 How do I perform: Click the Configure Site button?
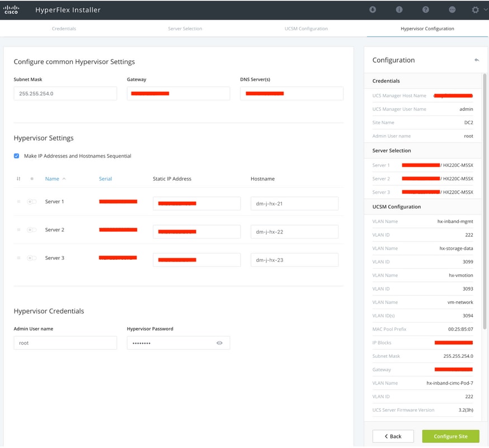450,436
